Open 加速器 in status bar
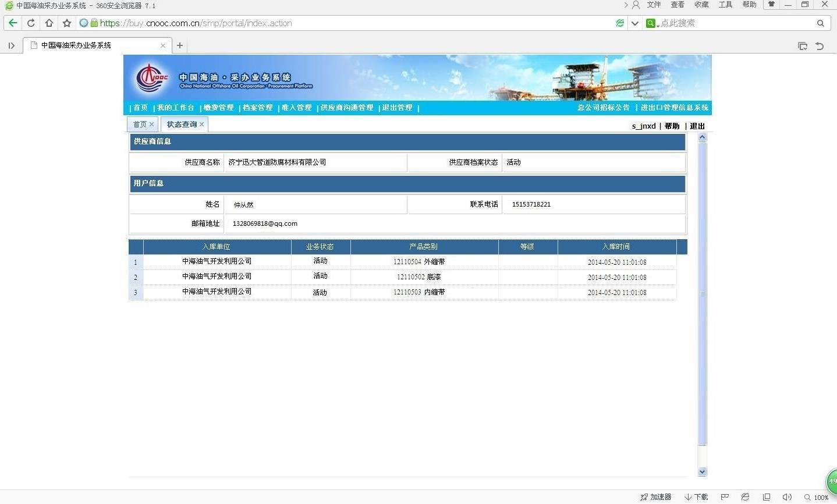This screenshot has width=837, height=504. pyautogui.click(x=655, y=497)
